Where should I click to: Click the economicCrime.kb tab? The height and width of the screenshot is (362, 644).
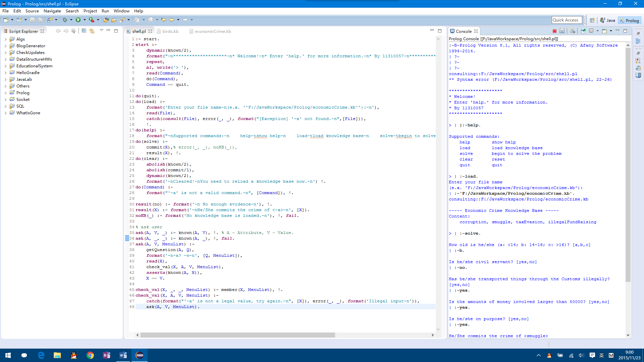tap(212, 31)
